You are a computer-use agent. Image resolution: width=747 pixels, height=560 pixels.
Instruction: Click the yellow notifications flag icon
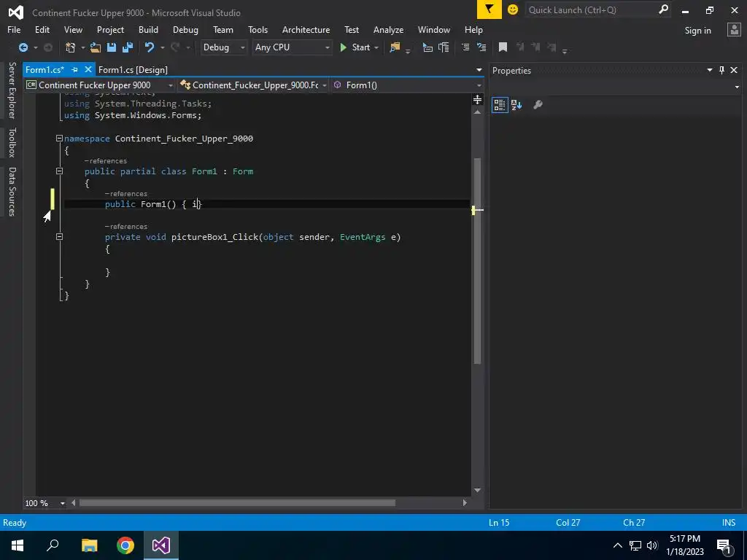489,9
